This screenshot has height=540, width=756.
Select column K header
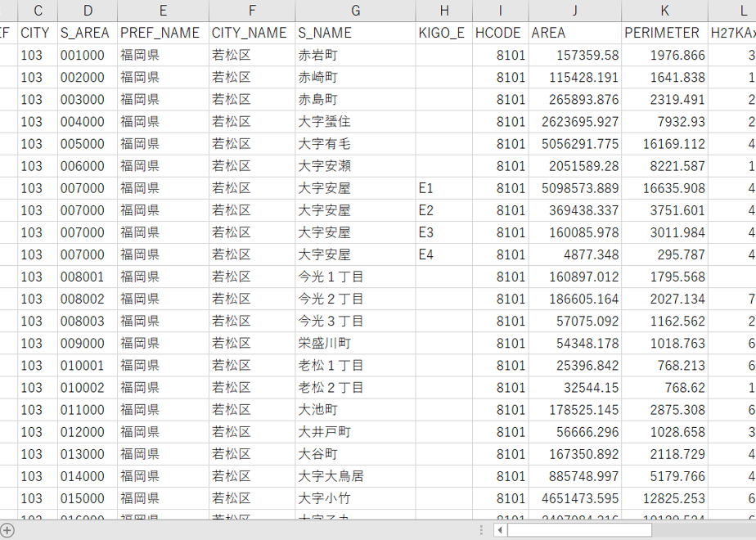point(665,11)
